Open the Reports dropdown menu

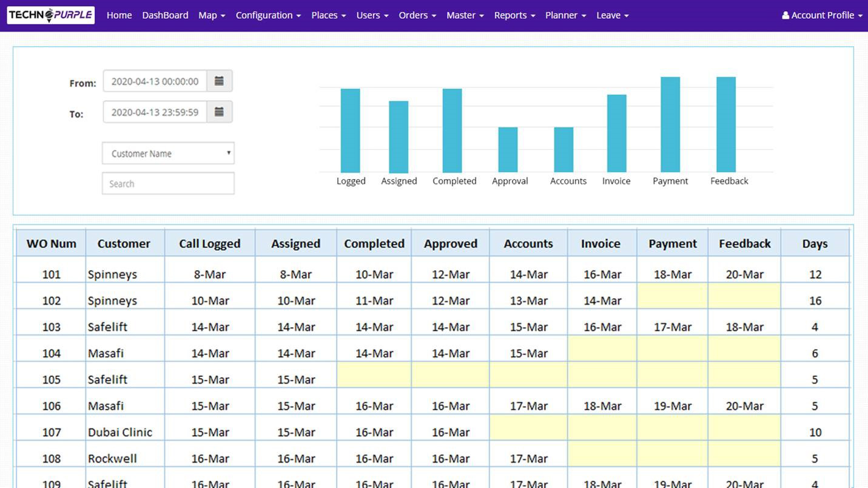point(514,15)
